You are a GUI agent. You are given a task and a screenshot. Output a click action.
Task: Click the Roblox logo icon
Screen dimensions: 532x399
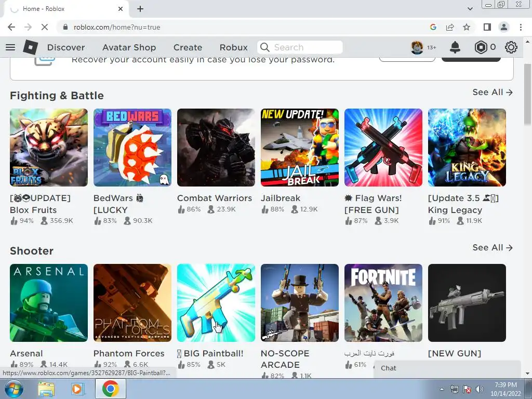click(x=30, y=47)
